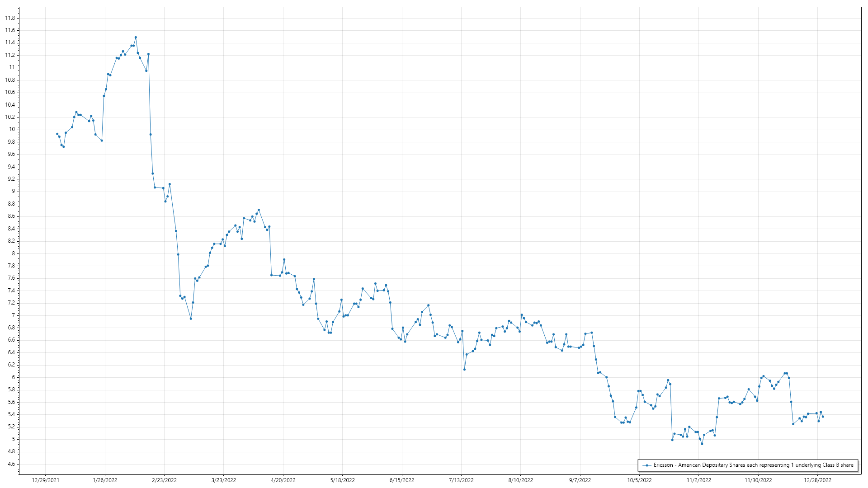The image size is (868, 488).
Task: Click the 9/7/2022 x-axis date label
Action: (580, 480)
